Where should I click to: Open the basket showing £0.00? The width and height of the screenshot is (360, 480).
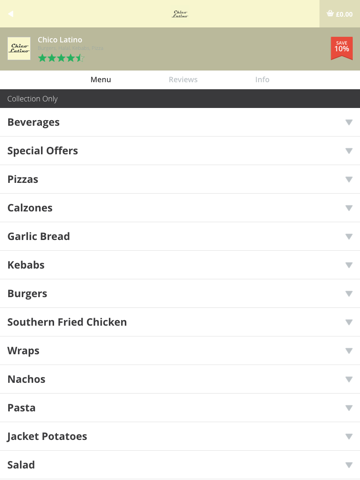[340, 14]
